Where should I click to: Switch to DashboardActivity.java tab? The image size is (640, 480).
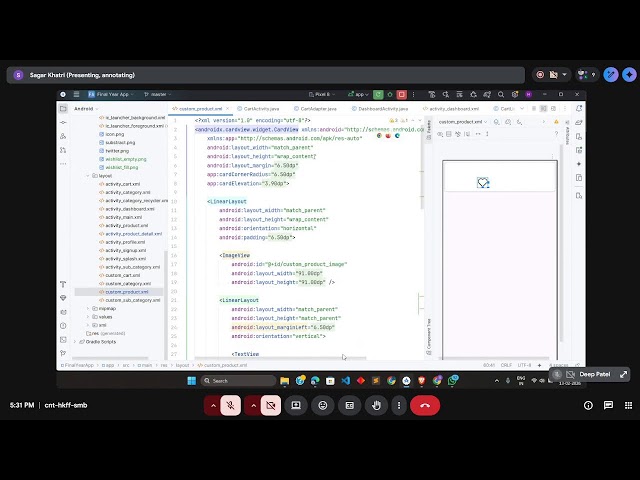(380, 109)
